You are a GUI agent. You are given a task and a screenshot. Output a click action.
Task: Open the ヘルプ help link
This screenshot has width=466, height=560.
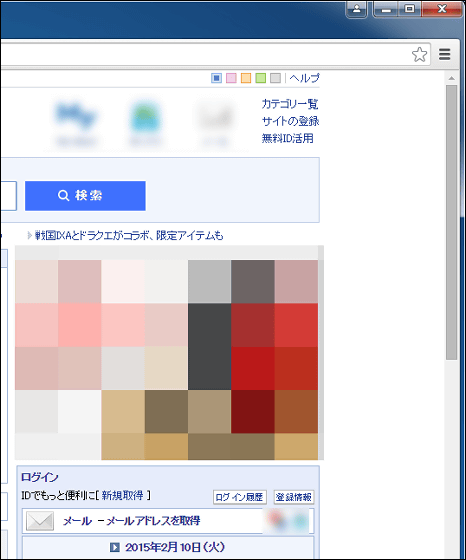pyautogui.click(x=304, y=78)
